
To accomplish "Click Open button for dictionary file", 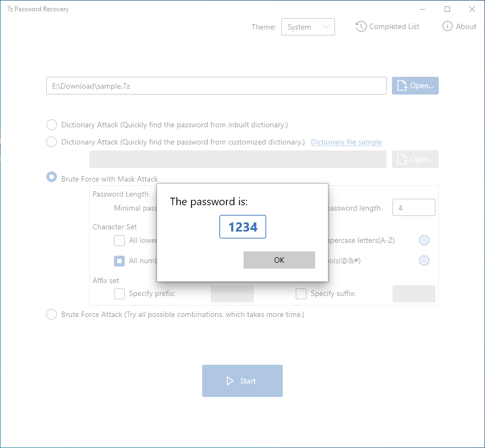I will pyautogui.click(x=415, y=160).
